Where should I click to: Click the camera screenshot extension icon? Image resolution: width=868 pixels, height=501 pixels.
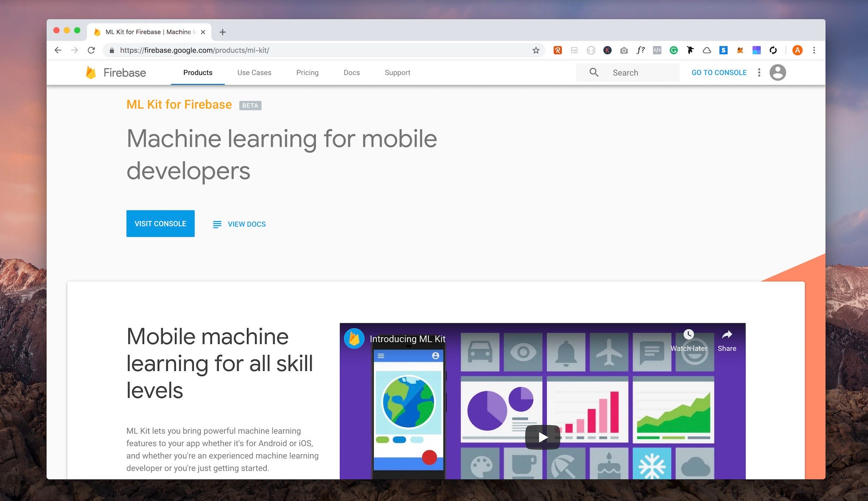tap(624, 50)
